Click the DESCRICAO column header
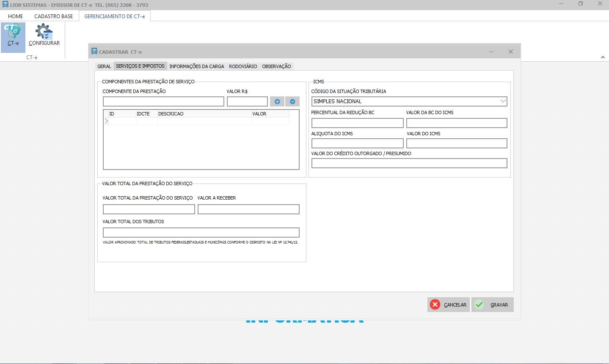 (x=204, y=114)
